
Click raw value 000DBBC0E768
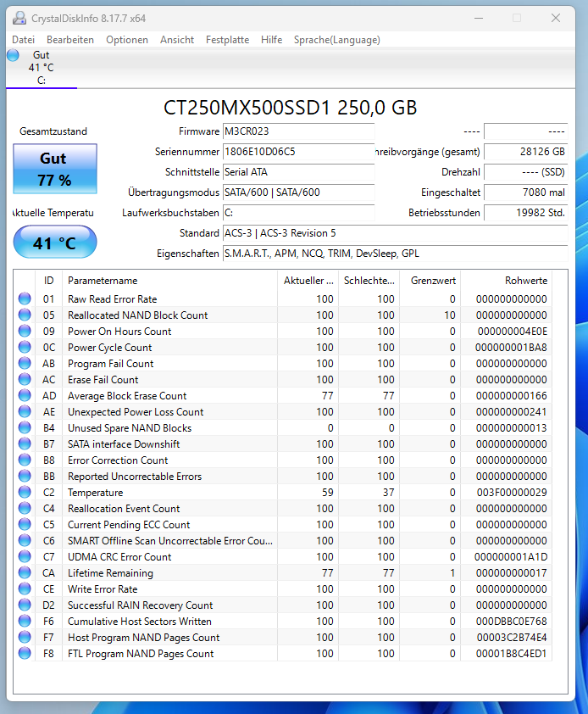tap(512, 621)
